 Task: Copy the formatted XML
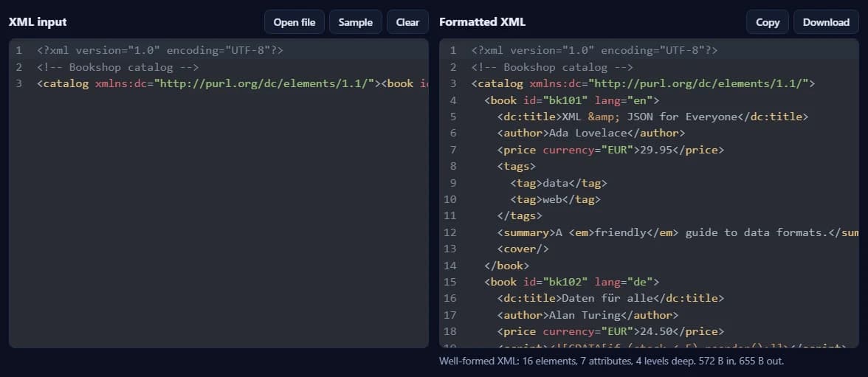768,22
